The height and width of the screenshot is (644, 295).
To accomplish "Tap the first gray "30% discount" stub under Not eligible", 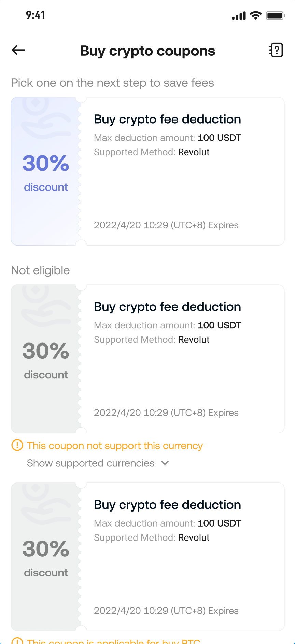I will pos(46,360).
